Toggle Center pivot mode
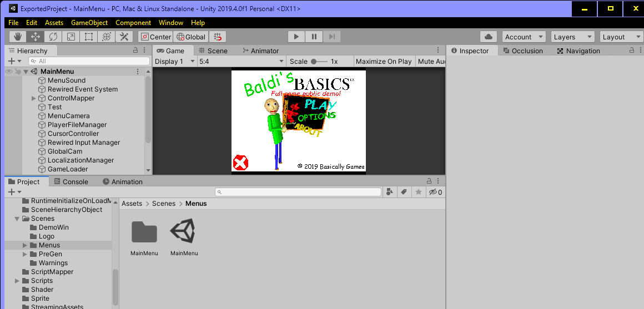The height and width of the screenshot is (309, 644). tap(155, 37)
